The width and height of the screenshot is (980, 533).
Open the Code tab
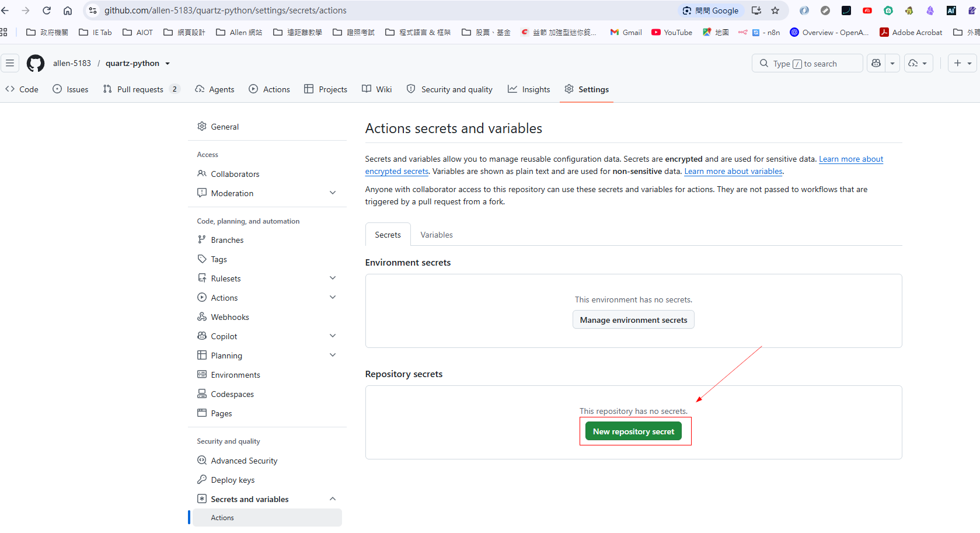tap(22, 89)
